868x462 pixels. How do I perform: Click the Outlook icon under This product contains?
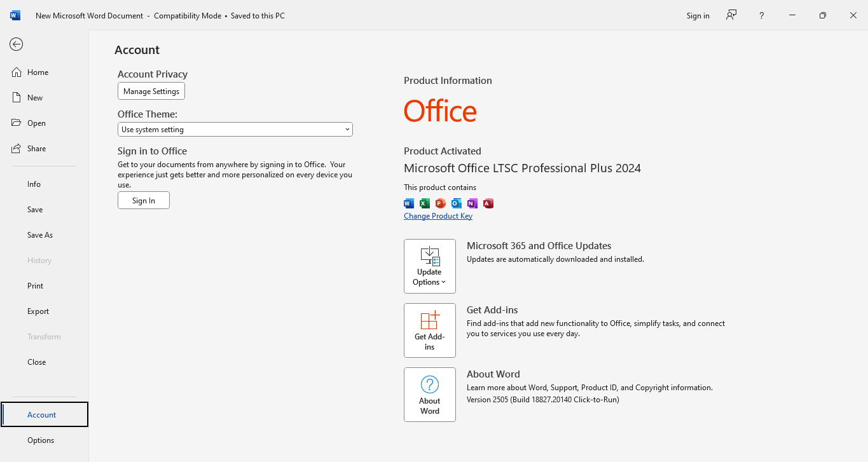[457, 203]
